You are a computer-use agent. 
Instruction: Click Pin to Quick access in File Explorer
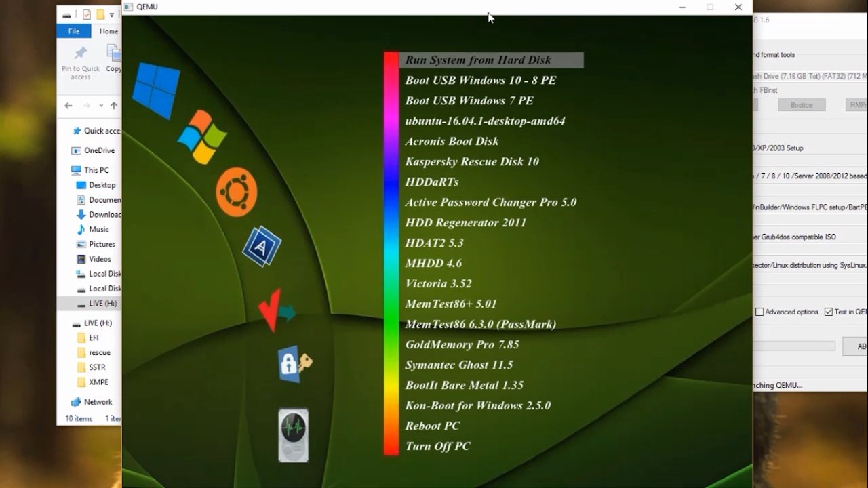point(81,63)
